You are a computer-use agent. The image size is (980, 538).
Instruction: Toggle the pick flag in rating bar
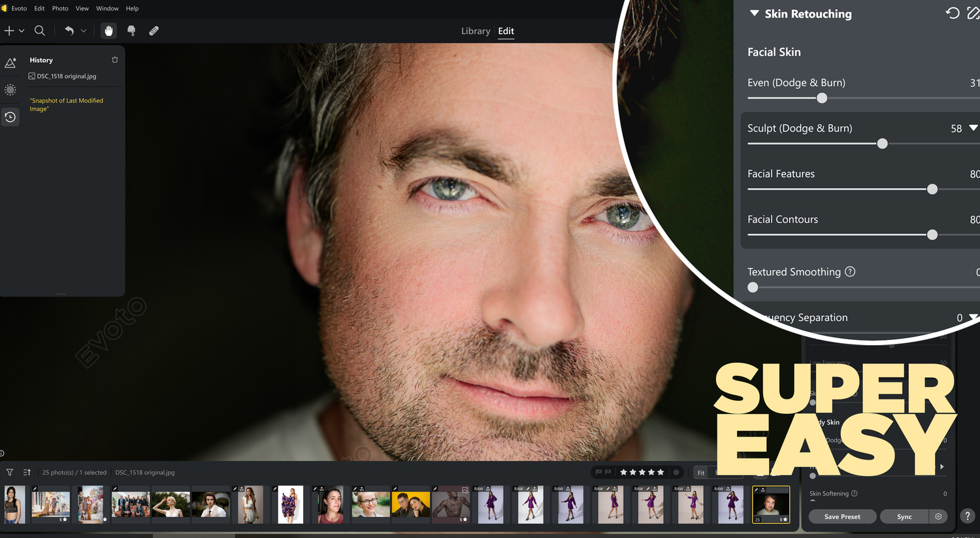pos(598,472)
